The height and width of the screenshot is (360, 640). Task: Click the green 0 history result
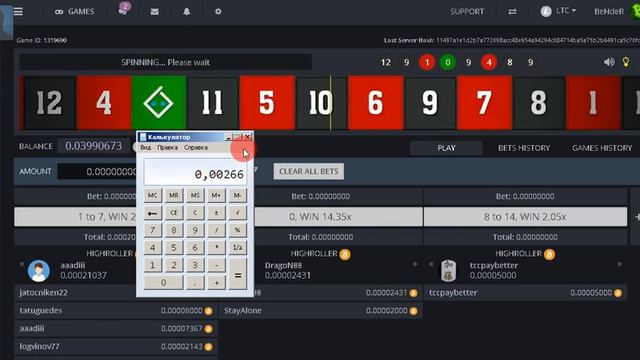click(448, 62)
